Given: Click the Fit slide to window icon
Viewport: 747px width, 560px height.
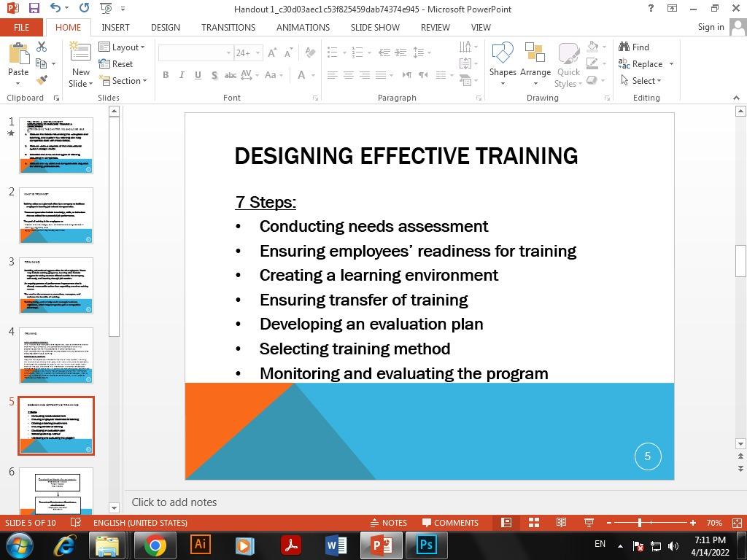Looking at the screenshot, I should (737, 523).
